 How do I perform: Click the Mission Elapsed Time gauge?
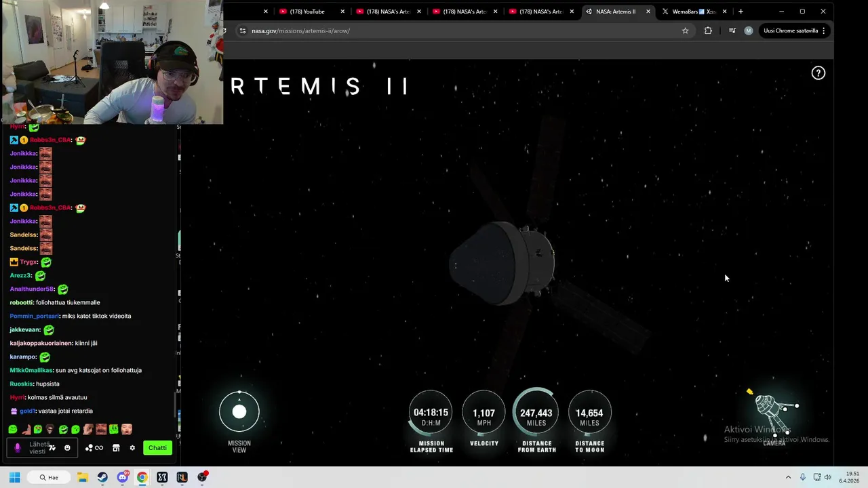(x=431, y=413)
